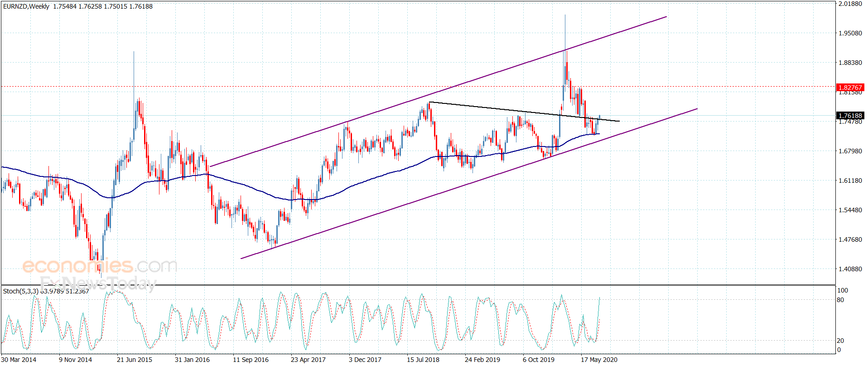Click the stochastic 80 level label
Image resolution: width=868 pixels, height=366 pixels.
(841, 300)
